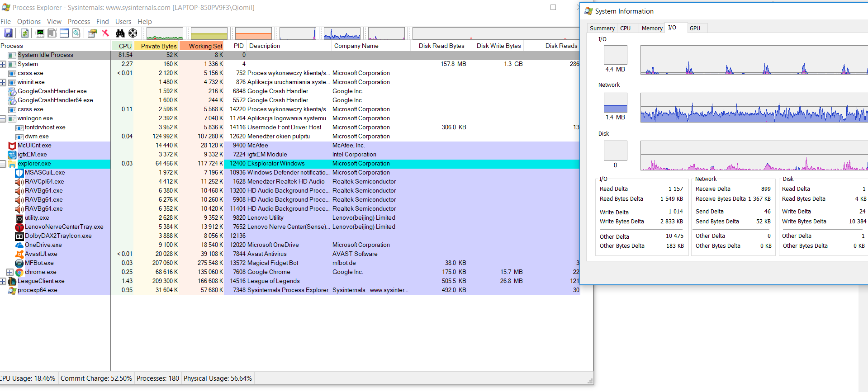Click the crosshair Find Window's Process icon
The height and width of the screenshot is (392, 868).
click(133, 33)
